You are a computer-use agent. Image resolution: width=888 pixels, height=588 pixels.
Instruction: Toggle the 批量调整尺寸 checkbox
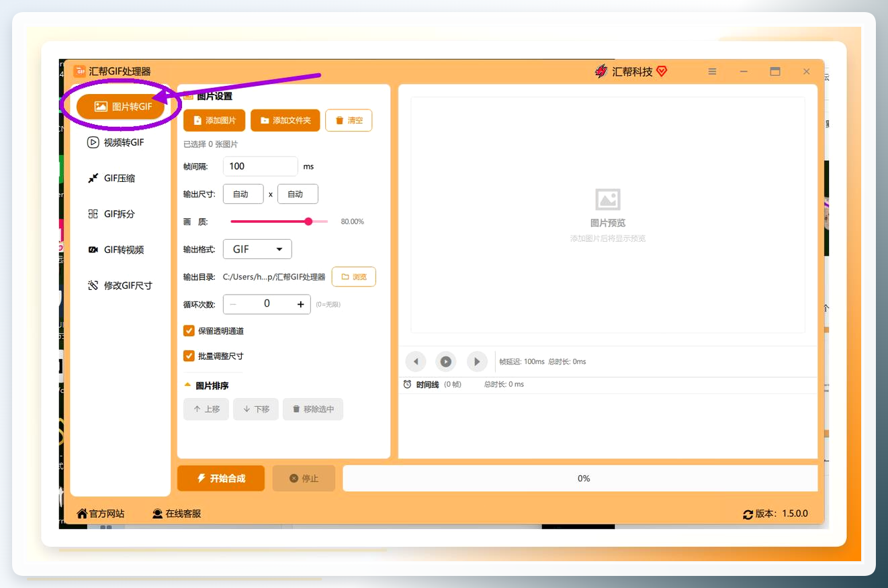[x=189, y=356]
